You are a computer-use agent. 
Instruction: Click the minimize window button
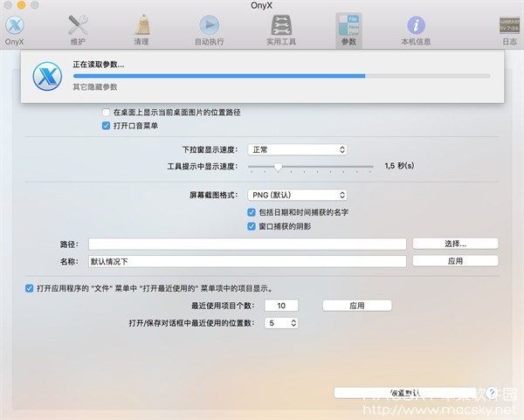pos(21,4)
